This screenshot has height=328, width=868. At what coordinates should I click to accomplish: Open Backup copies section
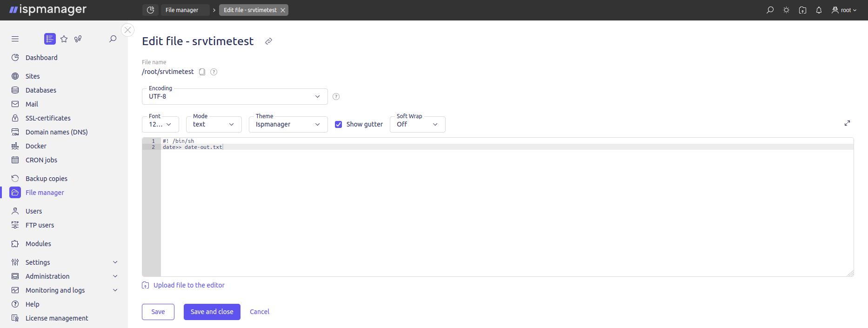coord(47,179)
